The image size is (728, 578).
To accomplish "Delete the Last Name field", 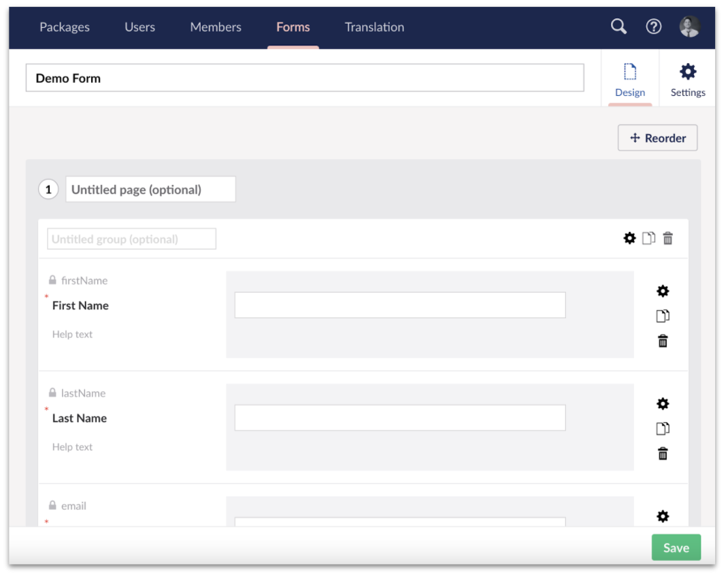I will (663, 454).
